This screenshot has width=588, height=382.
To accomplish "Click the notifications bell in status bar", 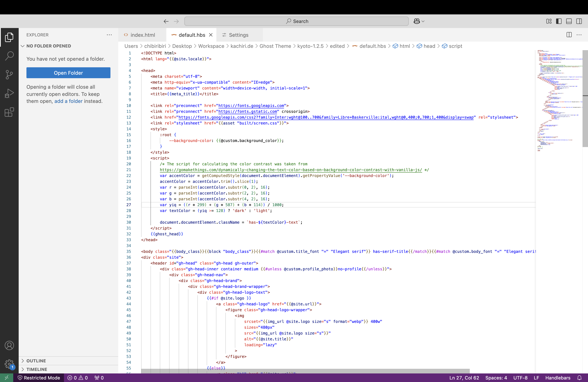I will (x=579, y=378).
